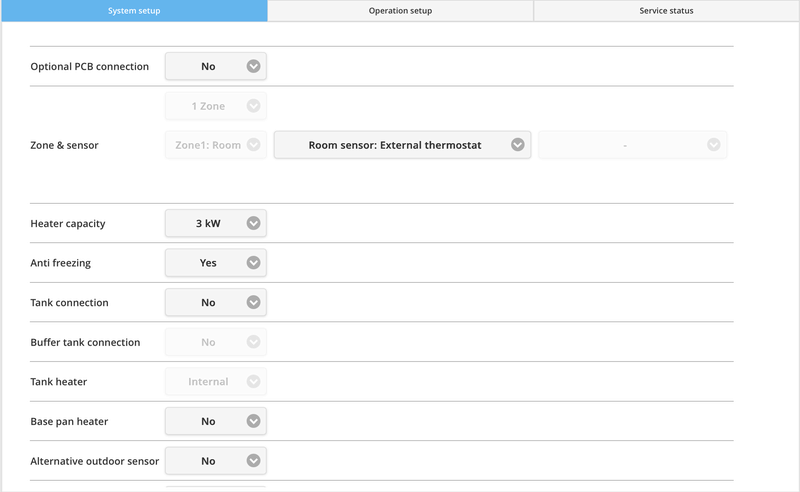Switch to the System setup tab
This screenshot has width=800, height=492.
134,11
